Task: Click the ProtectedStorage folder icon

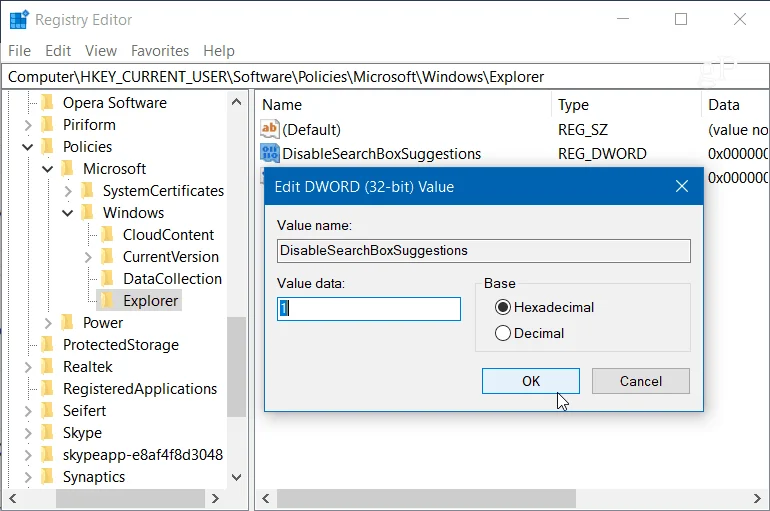Action: click(47, 345)
